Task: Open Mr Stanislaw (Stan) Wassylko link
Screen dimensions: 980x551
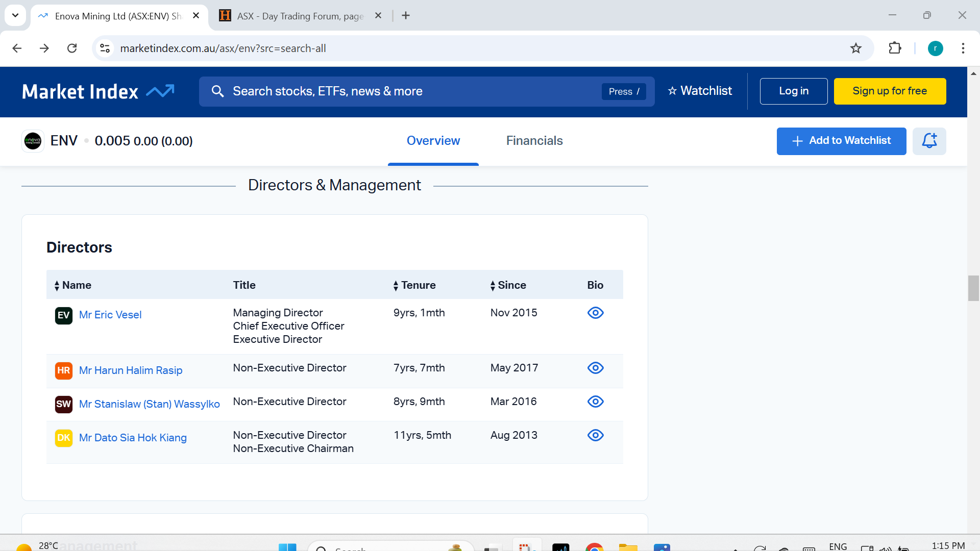Action: pos(150,404)
